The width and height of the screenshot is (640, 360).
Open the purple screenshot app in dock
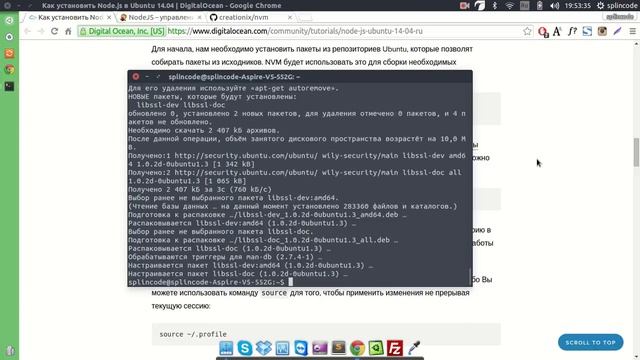(320, 348)
